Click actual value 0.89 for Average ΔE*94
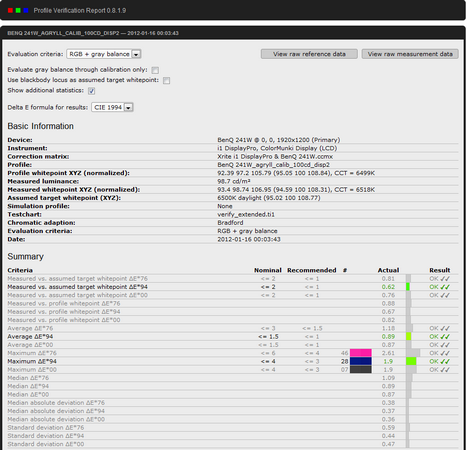This screenshot has width=467, height=450. 388,337
